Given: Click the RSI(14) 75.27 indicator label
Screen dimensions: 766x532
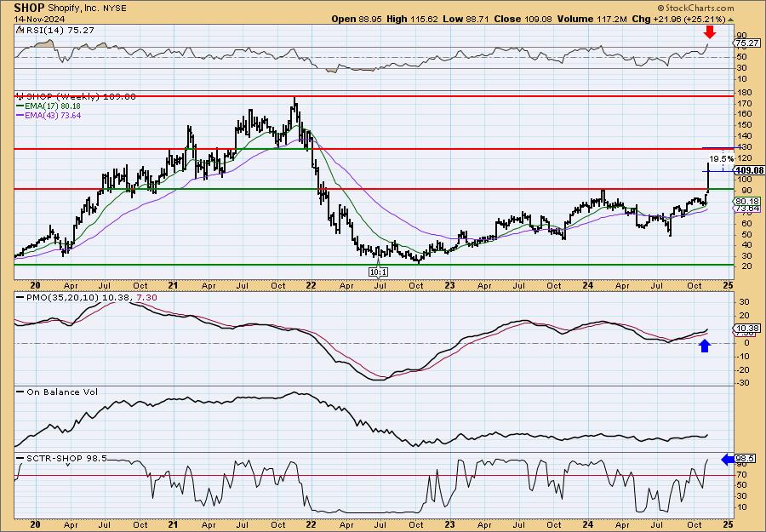Looking at the screenshot, I should [59, 31].
